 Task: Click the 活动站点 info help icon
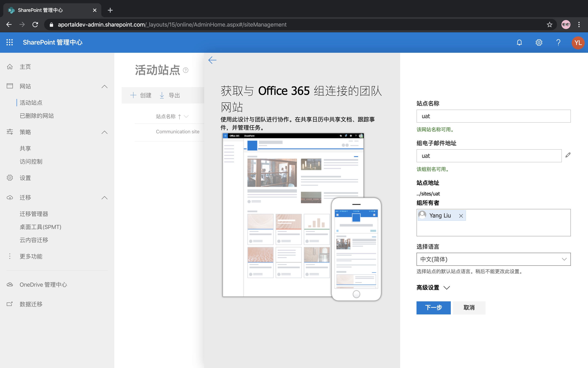186,70
